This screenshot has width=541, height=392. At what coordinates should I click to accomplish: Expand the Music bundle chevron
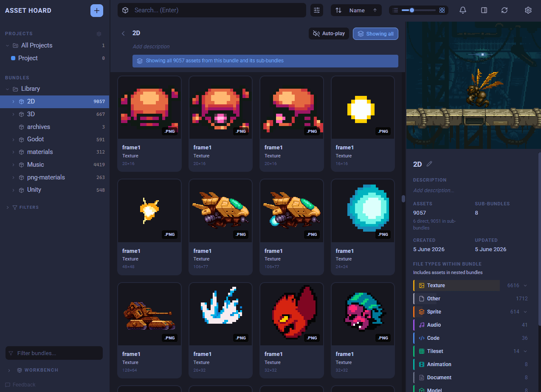tap(13, 165)
